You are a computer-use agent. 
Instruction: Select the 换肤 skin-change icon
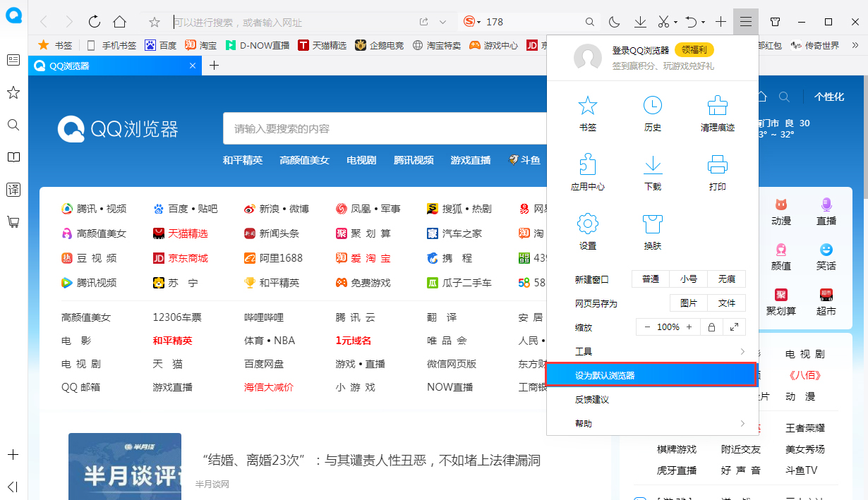tap(652, 226)
